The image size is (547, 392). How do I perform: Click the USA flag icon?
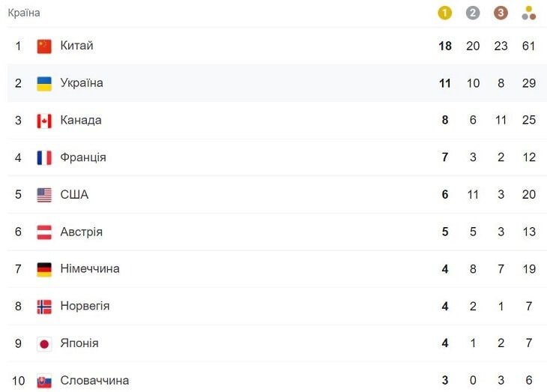point(44,195)
